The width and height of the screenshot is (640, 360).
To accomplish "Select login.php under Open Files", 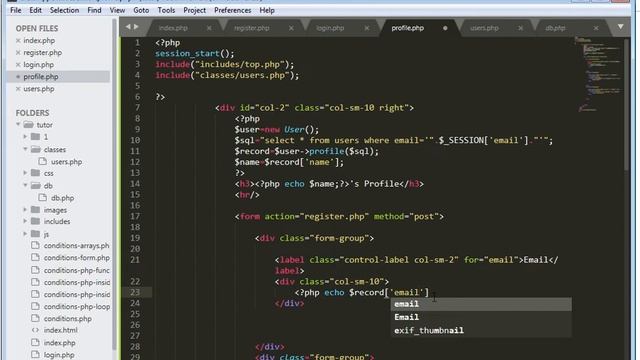I will pyautogui.click(x=38, y=64).
